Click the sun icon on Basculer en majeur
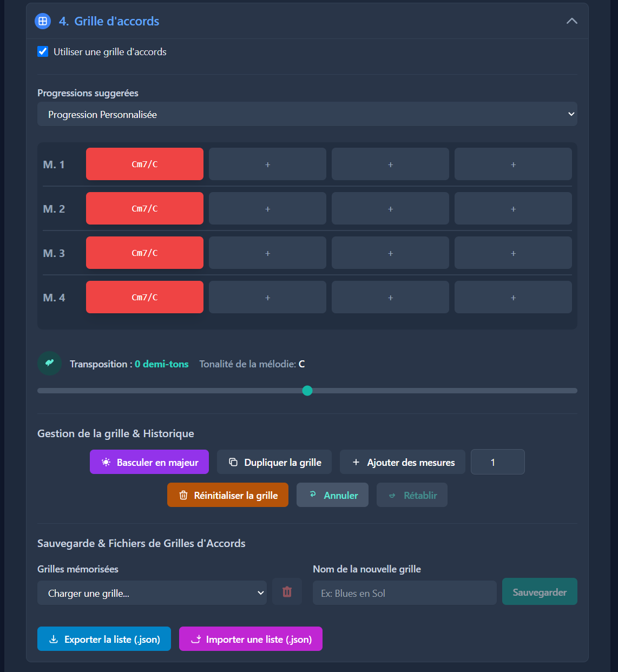 [x=106, y=462]
